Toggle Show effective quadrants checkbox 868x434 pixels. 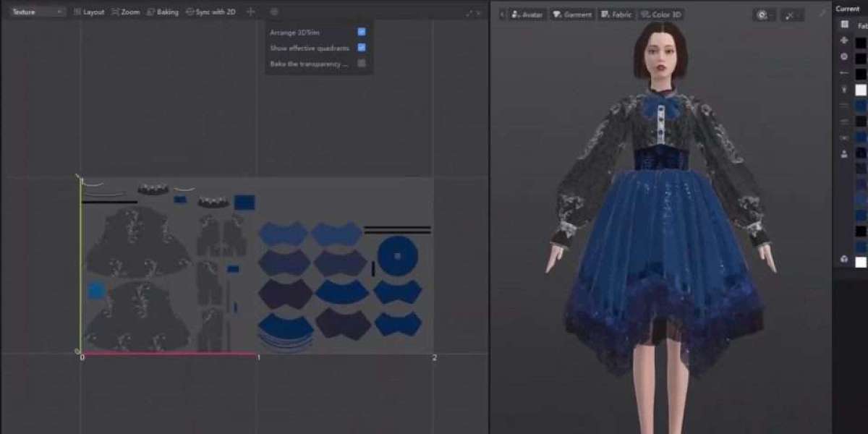tap(362, 48)
